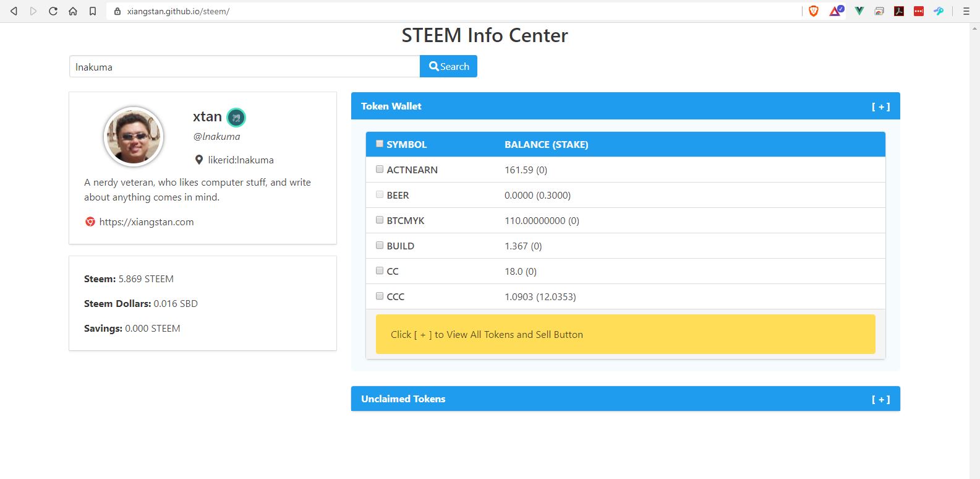Click the nerdy veteran profile bio text

(x=198, y=189)
